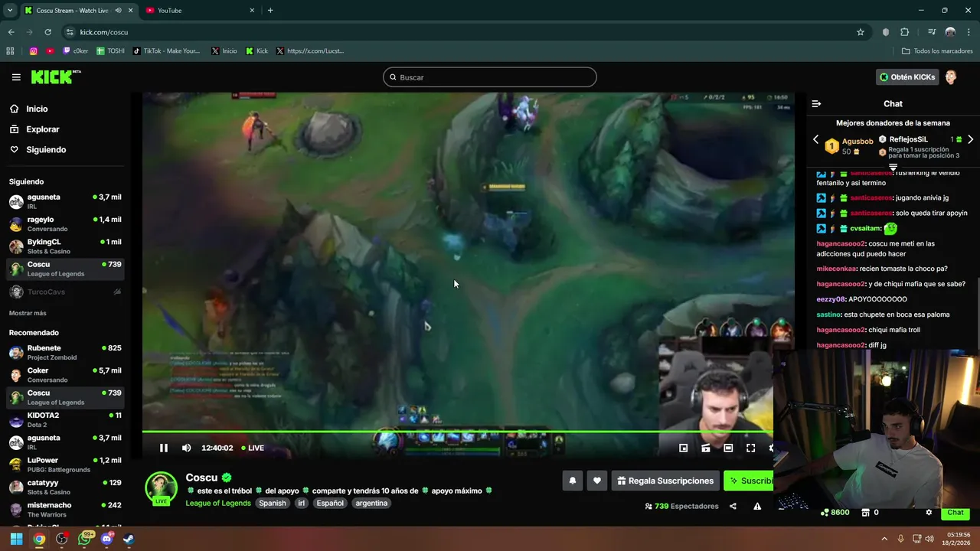Screen dimensions: 980x551
Task: Open offline TurcoCavs channel
Action: (65, 292)
